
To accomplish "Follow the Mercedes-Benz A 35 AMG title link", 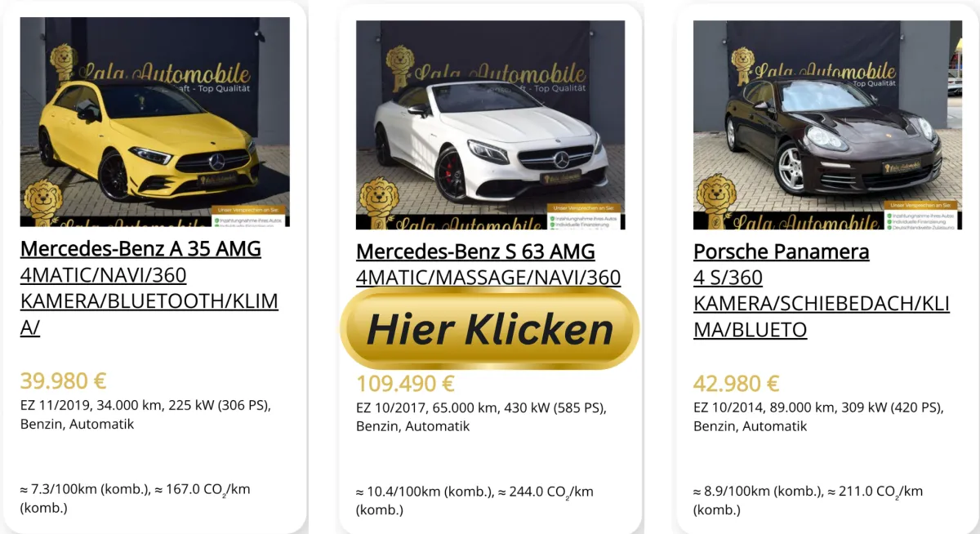I will click(140, 249).
